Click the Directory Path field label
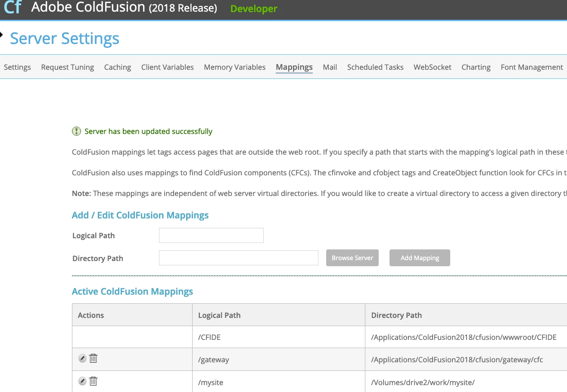Viewport: 567px width, 392px height. coord(98,258)
